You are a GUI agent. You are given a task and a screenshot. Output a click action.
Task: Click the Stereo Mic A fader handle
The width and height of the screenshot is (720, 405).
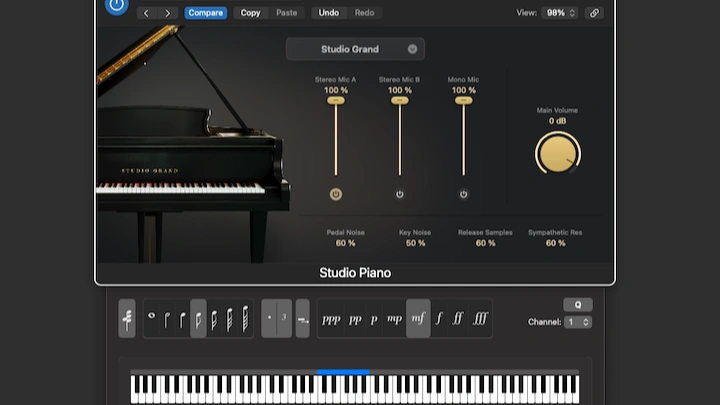pos(336,101)
